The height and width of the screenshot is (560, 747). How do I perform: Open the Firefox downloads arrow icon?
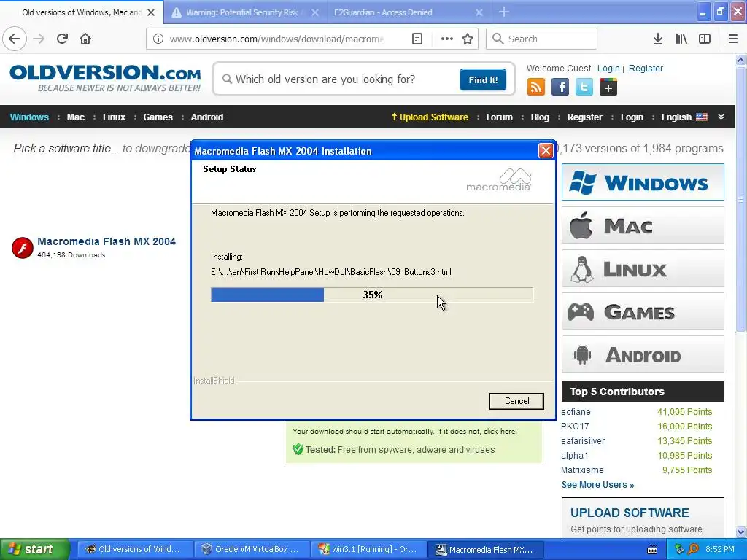[x=658, y=39]
